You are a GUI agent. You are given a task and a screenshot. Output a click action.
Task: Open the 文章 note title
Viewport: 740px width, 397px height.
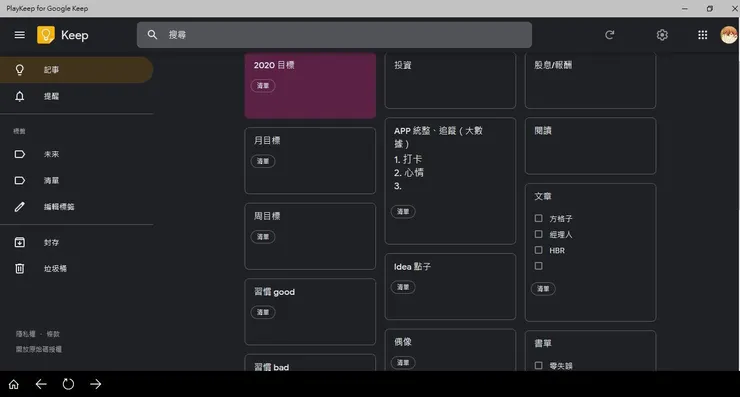[543, 196]
